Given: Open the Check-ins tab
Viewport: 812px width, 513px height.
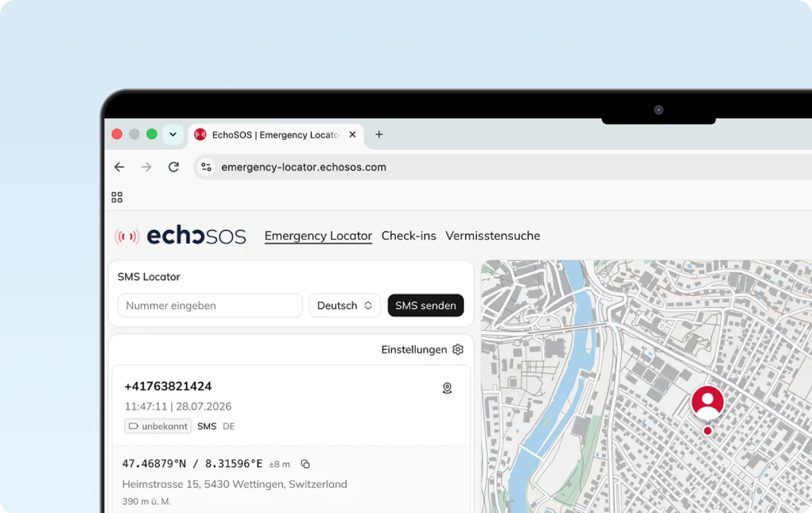Looking at the screenshot, I should (409, 236).
